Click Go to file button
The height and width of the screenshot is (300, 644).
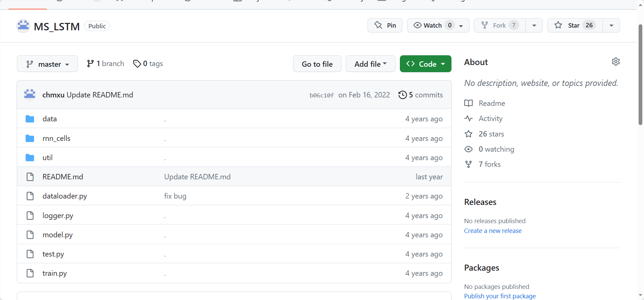point(317,64)
